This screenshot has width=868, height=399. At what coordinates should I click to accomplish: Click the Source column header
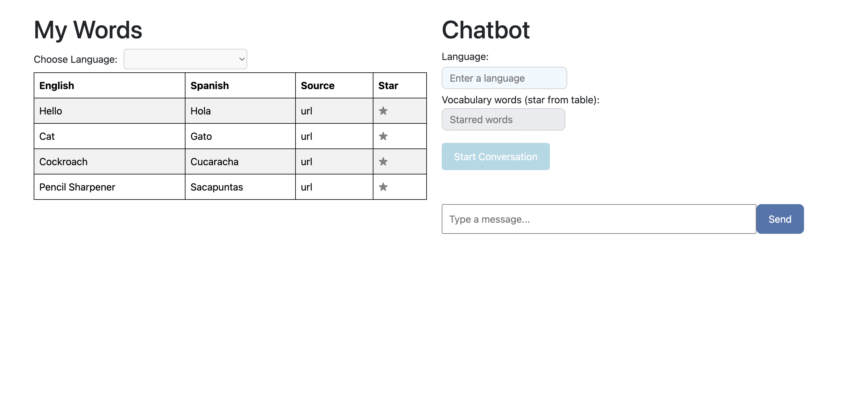pos(317,86)
